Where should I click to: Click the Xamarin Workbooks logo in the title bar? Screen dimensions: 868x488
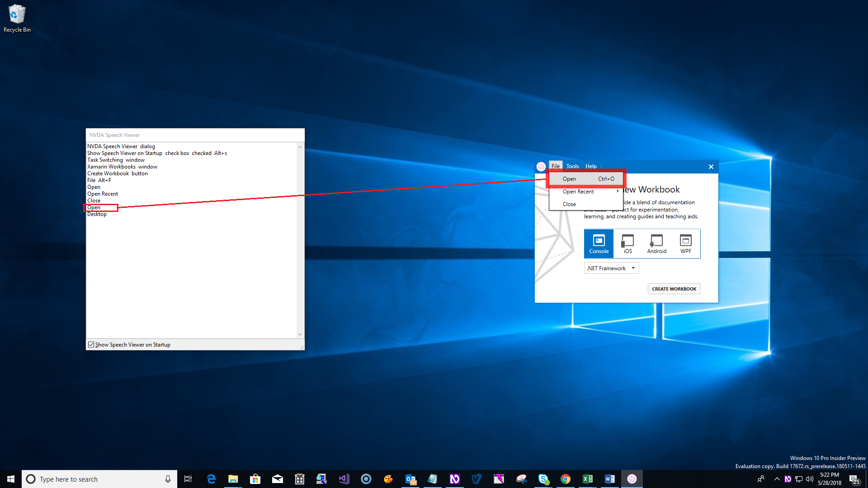coord(541,166)
